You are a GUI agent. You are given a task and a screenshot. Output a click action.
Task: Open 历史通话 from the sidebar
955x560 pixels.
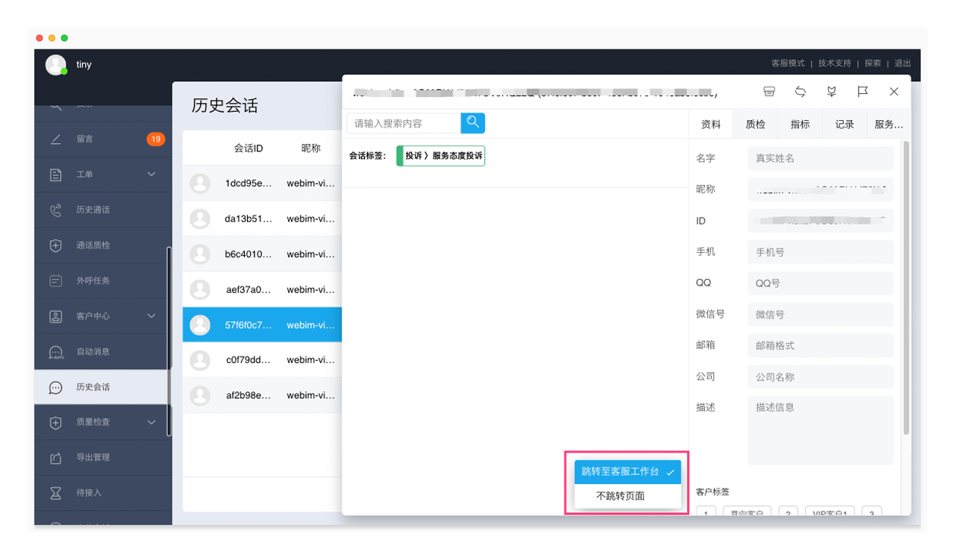pyautogui.click(x=93, y=210)
